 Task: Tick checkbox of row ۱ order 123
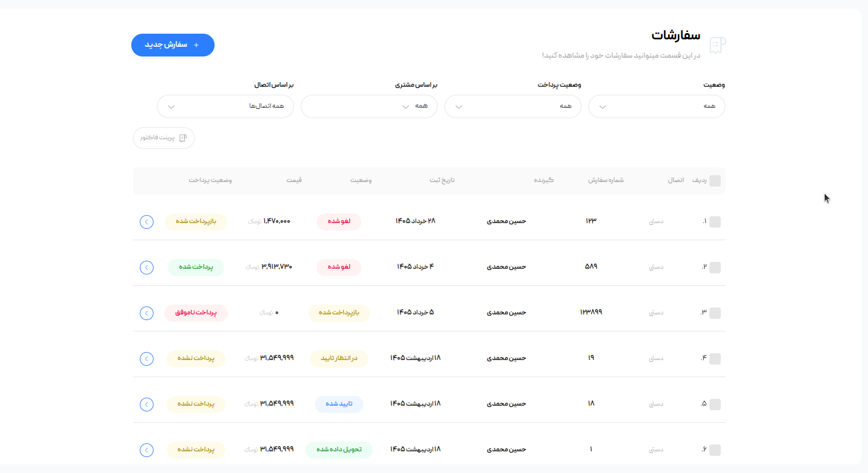[714, 222]
